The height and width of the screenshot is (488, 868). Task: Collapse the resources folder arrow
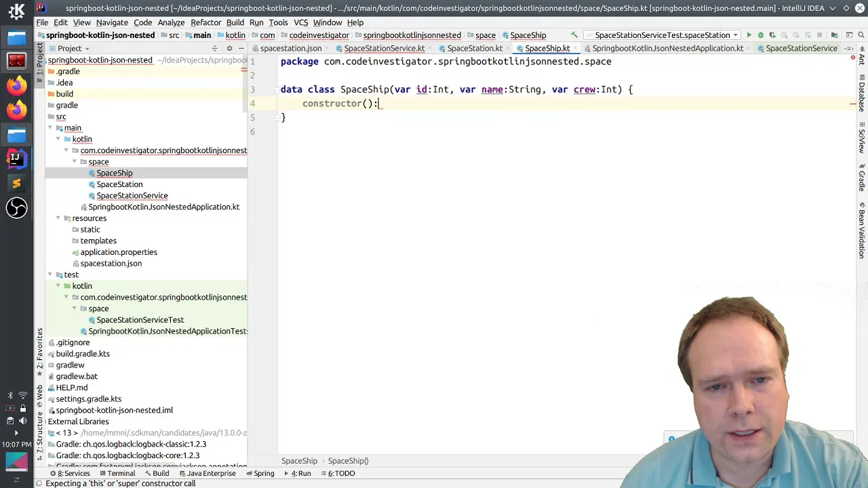click(58, 218)
